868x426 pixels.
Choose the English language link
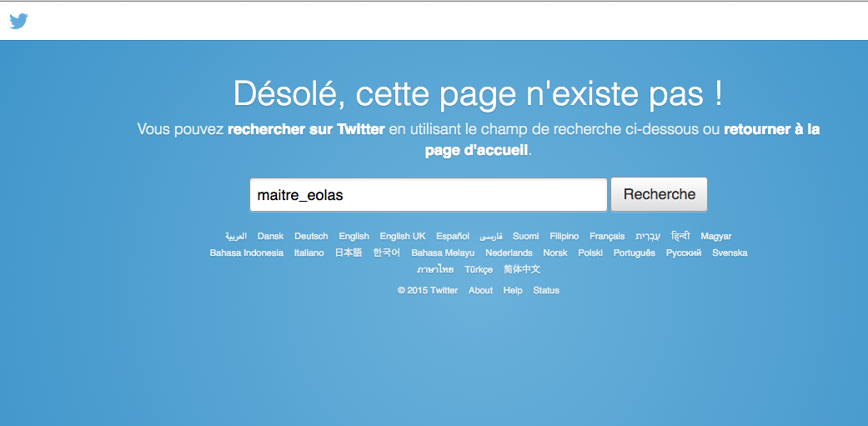[354, 236]
